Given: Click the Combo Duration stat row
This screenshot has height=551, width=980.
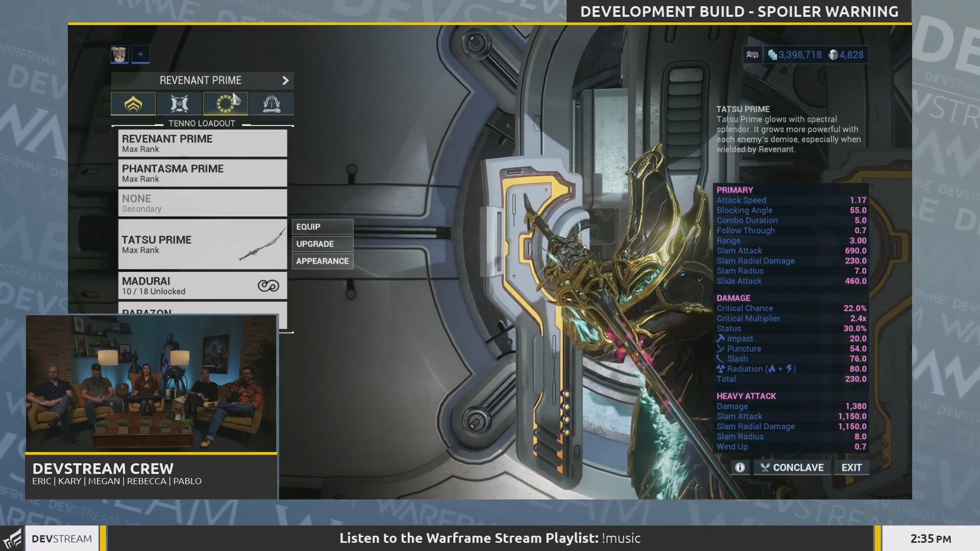Looking at the screenshot, I should click(x=791, y=220).
